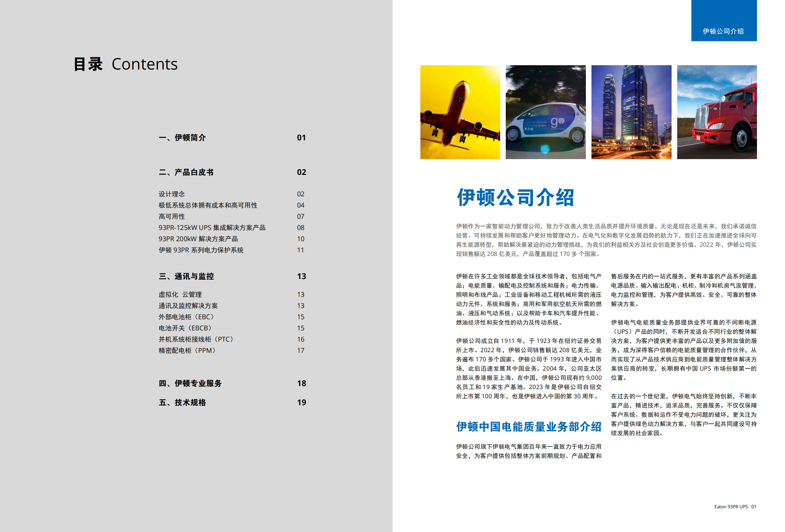The image size is (785, 532).
Task: Click the airplane photo thumbnail
Action: [x=460, y=112]
